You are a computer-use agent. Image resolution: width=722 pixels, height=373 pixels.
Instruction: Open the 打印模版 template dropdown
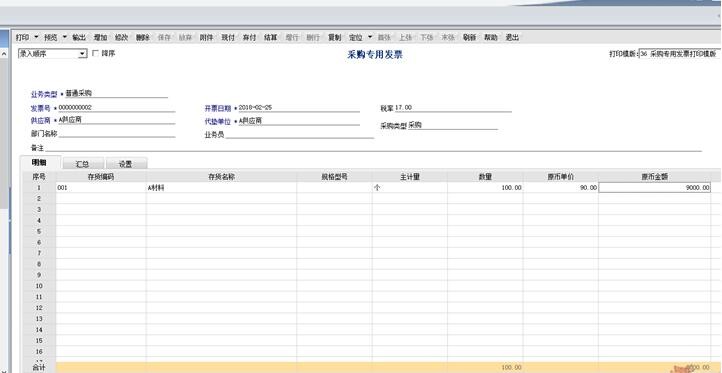click(x=680, y=54)
